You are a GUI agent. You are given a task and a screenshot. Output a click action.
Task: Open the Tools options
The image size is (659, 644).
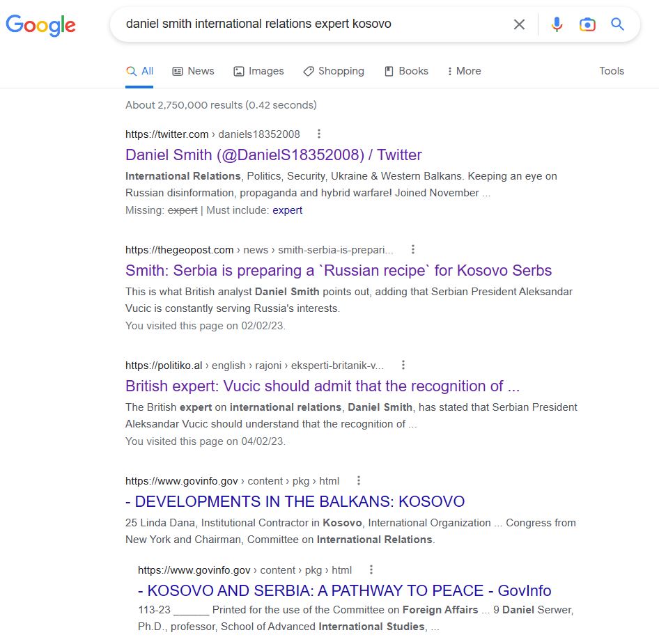point(612,71)
